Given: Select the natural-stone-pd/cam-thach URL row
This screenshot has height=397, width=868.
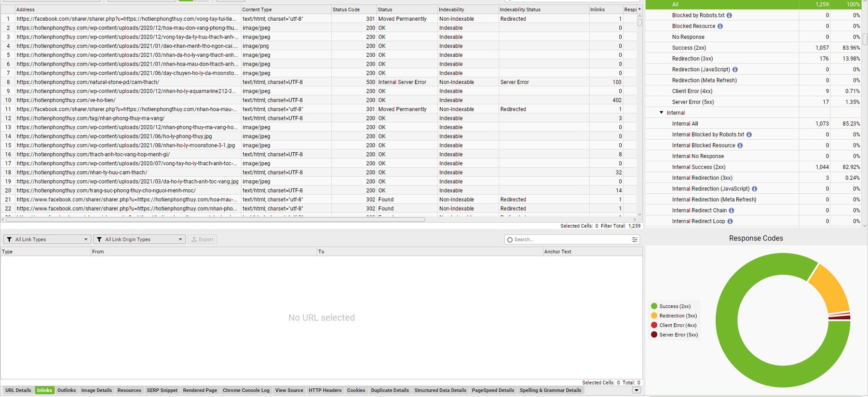Looking at the screenshot, I should (318, 82).
